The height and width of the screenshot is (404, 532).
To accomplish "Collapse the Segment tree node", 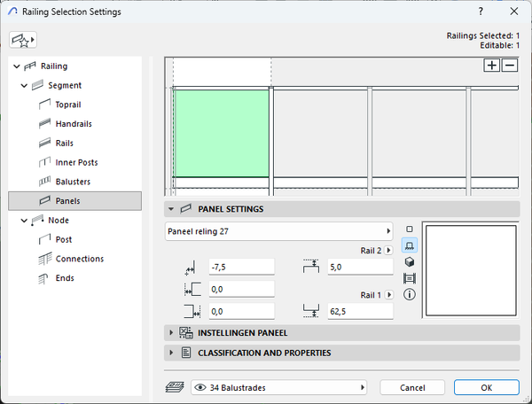I will click(x=25, y=86).
